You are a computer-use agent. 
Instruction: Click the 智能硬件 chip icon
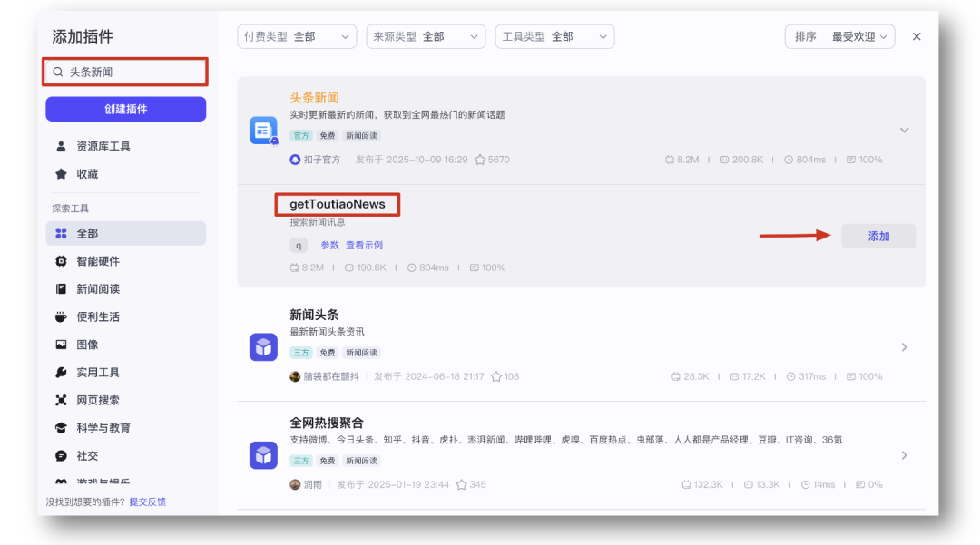pyautogui.click(x=61, y=261)
